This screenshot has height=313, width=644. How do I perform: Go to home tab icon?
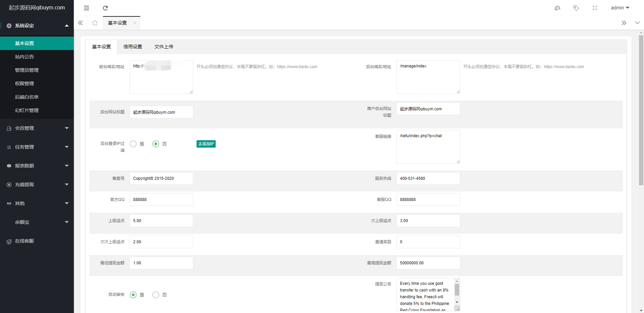95,23
